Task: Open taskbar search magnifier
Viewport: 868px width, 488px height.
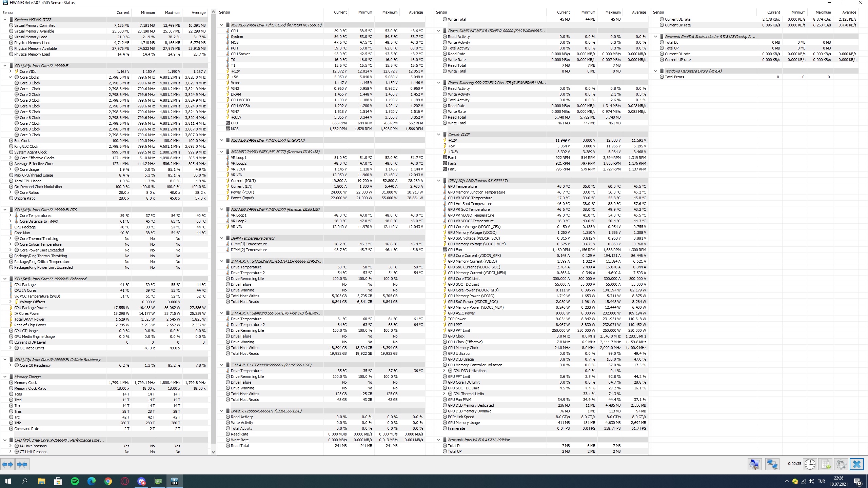Action: pyautogui.click(x=24, y=481)
